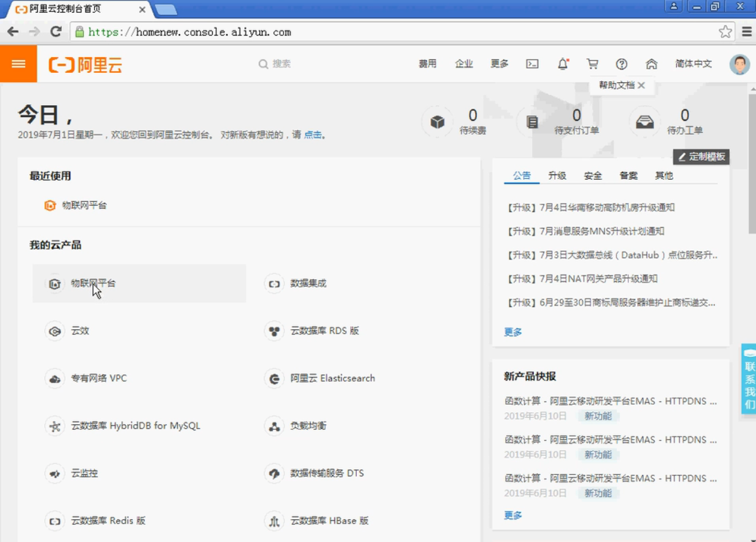756x542 pixels.
Task: Reload the page
Action: (x=56, y=32)
